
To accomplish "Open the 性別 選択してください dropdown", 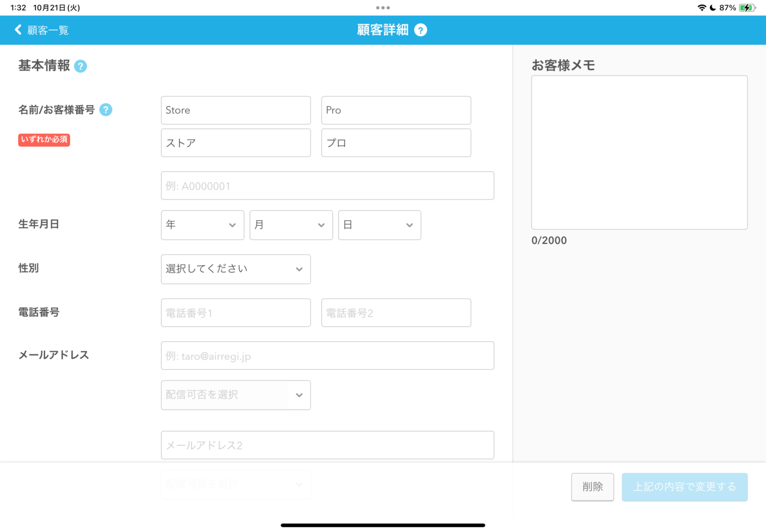I will tap(235, 269).
